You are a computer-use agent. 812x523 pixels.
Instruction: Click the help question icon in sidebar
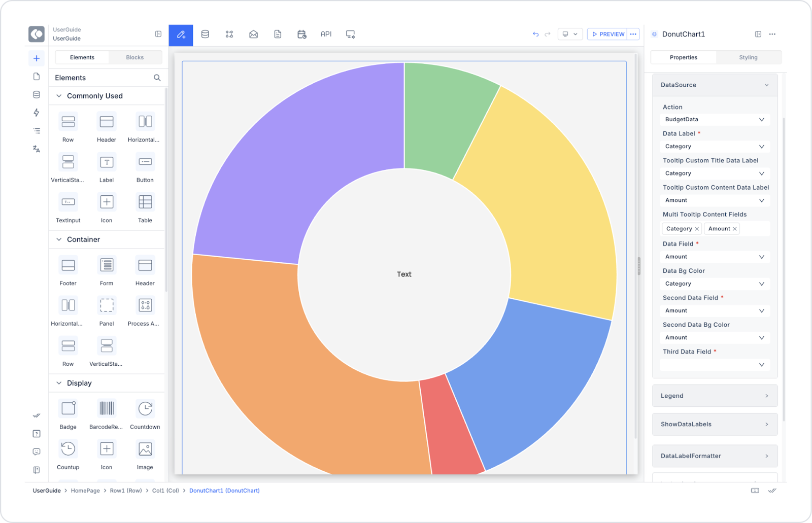pos(37,434)
